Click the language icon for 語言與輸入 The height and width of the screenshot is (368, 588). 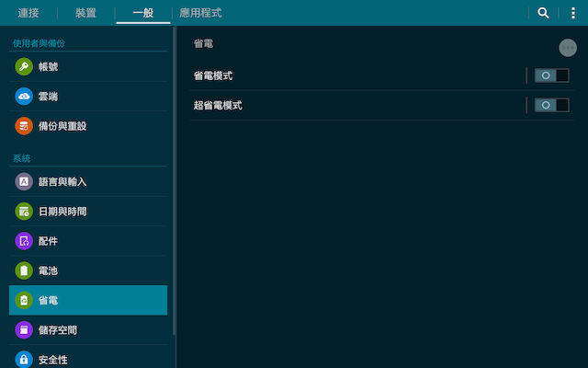24,182
